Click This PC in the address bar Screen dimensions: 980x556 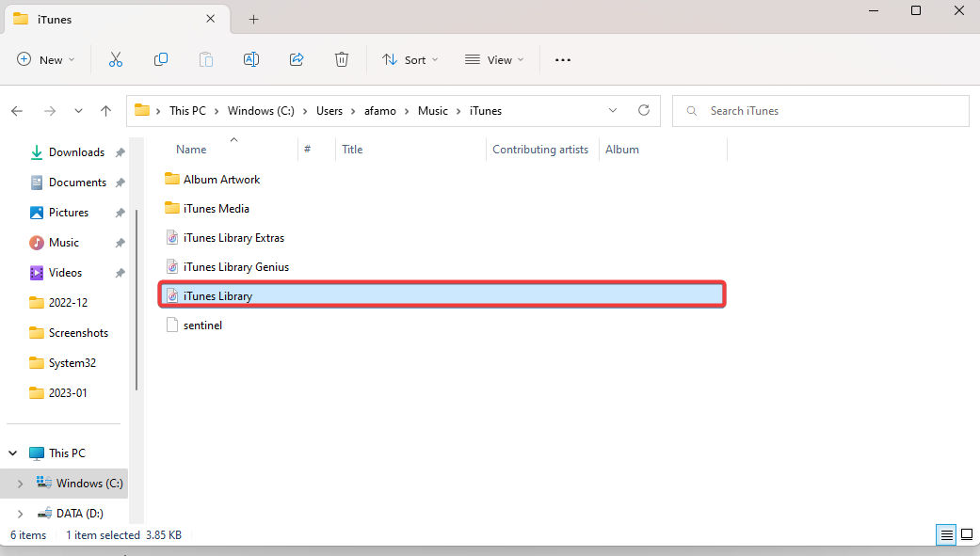(187, 111)
